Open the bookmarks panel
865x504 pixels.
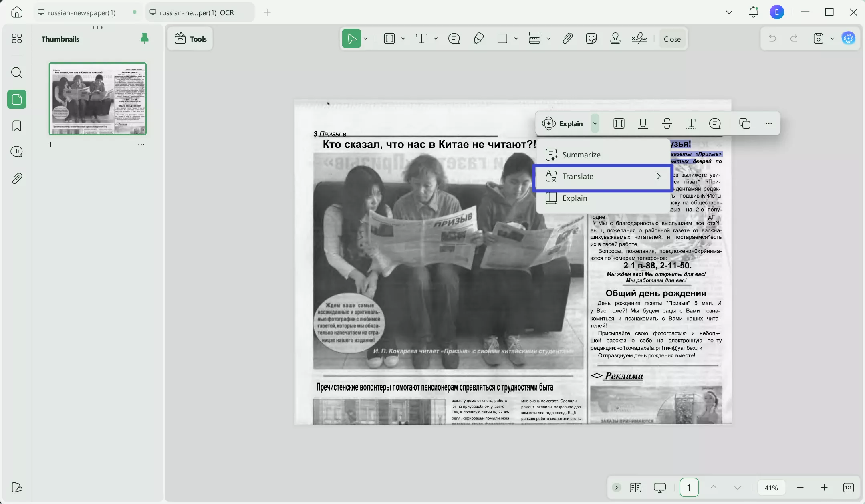point(16,126)
